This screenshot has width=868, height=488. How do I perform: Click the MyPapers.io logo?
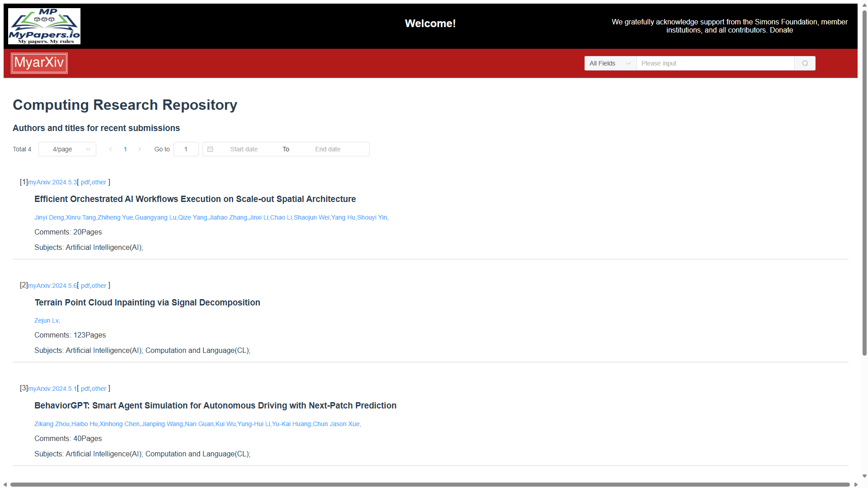pos(44,26)
